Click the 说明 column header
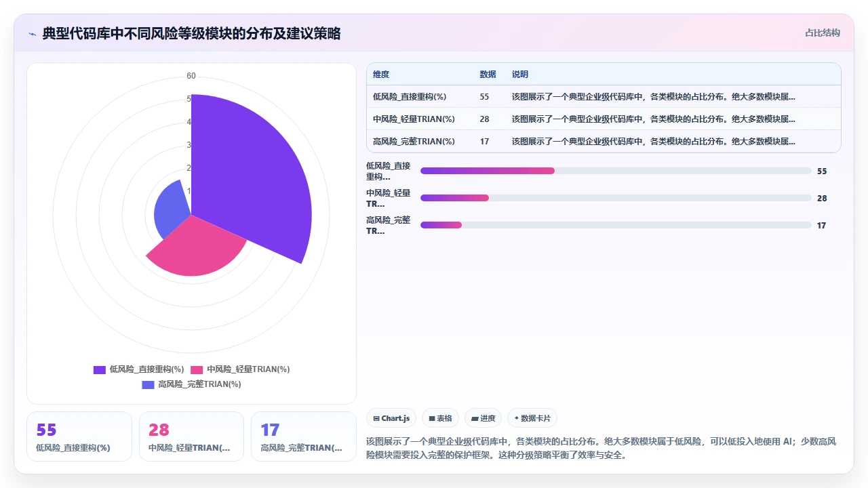Viewport: 868px width, 488px height. pos(520,75)
